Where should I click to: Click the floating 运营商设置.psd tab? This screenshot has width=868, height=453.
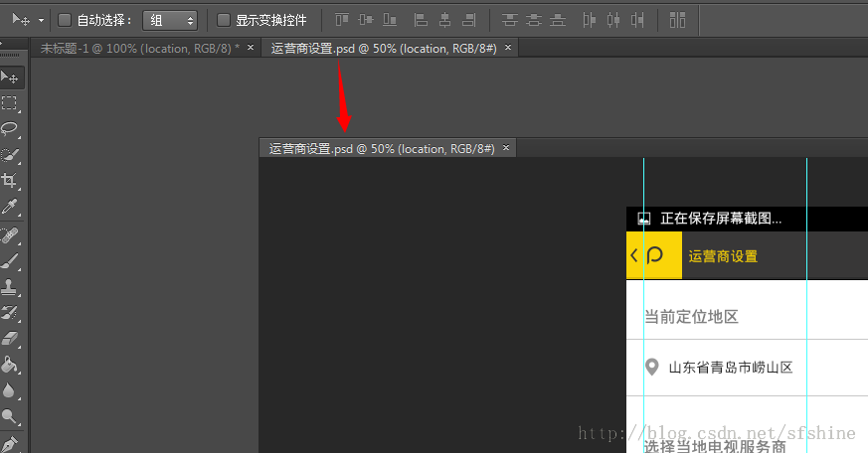[x=382, y=148]
